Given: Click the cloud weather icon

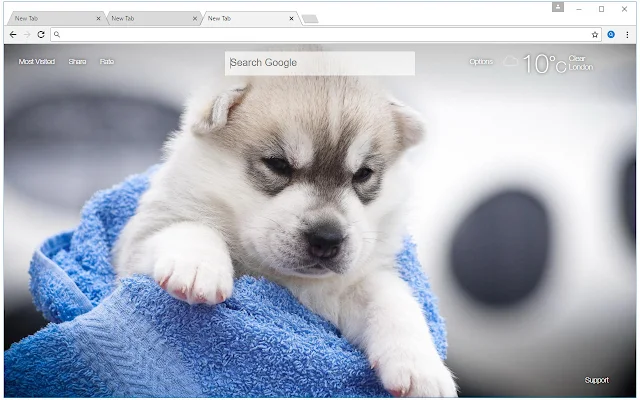Looking at the screenshot, I should (x=510, y=62).
